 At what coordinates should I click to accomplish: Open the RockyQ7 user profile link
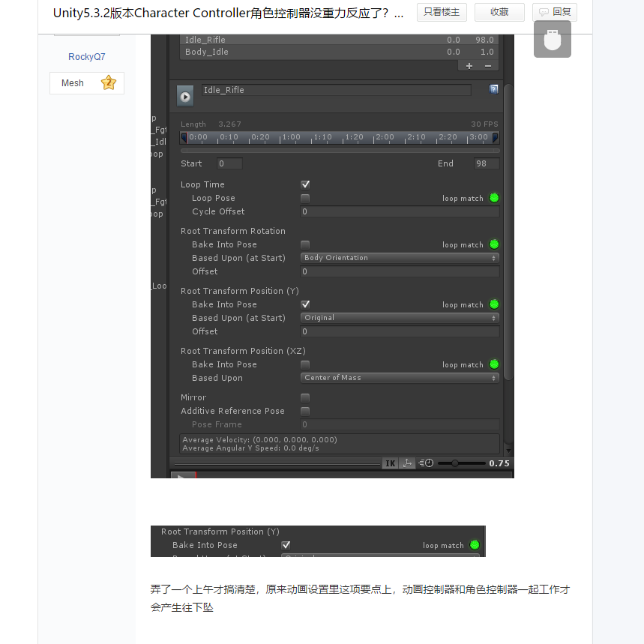tap(87, 57)
